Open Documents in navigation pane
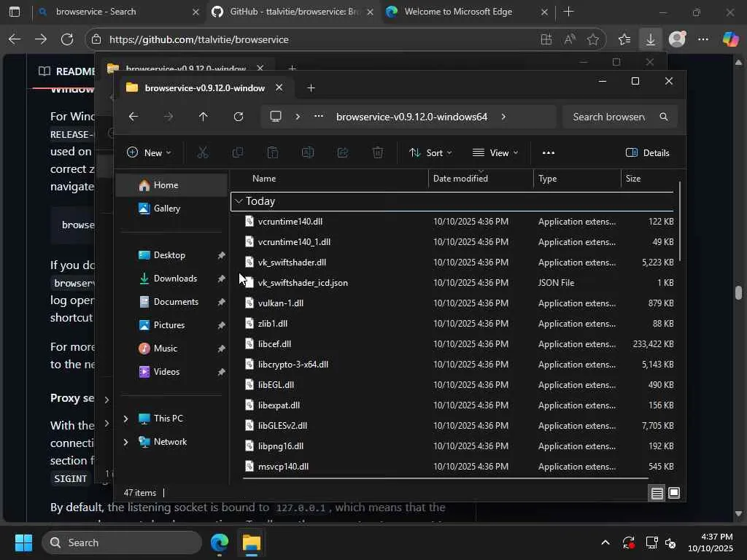 point(171,302)
